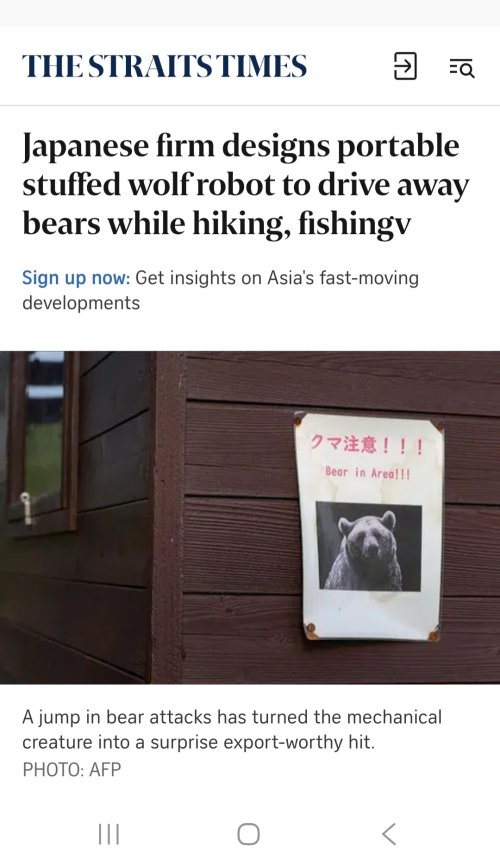Tap the wolf robot article headline

[246, 185]
